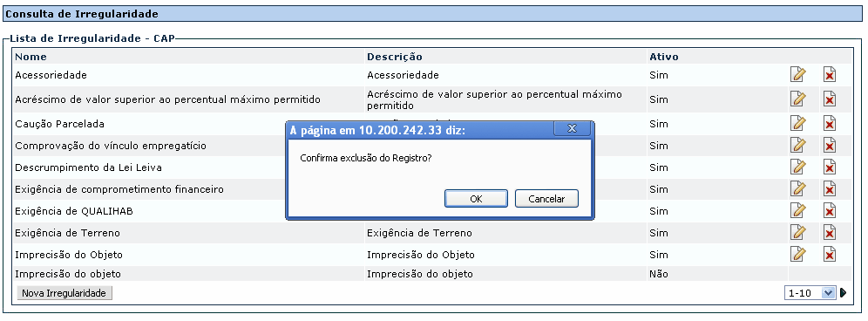This screenshot has height=321, width=868.
Task: Delete the Descrumpimento da Lei Leiva row
Action: (x=830, y=167)
